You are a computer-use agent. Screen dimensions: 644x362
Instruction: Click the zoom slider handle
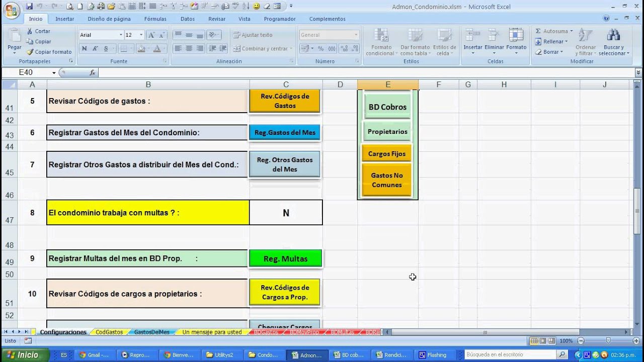point(608,341)
